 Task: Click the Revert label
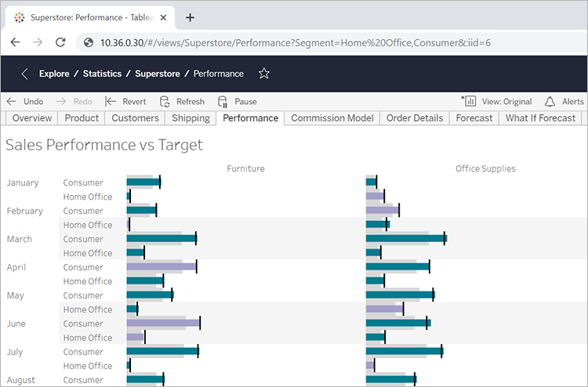pyautogui.click(x=134, y=102)
